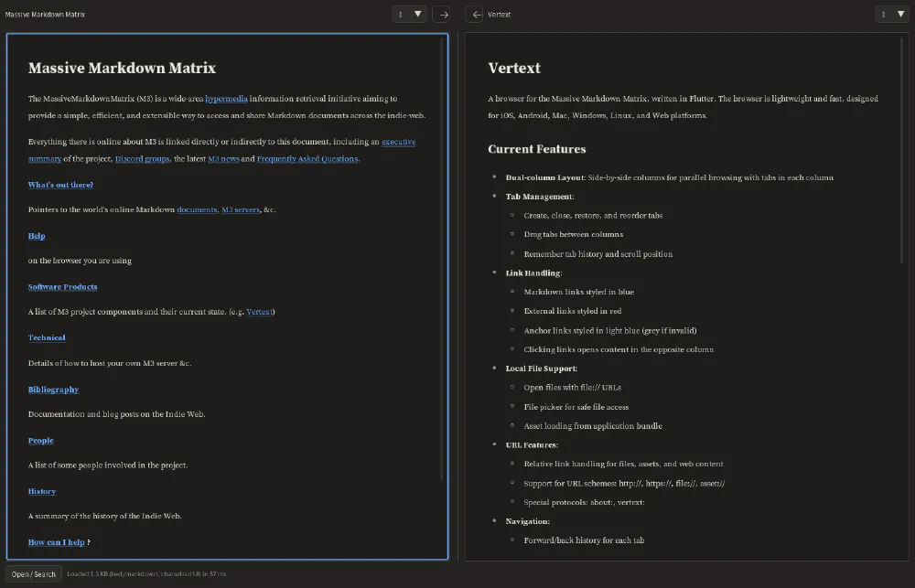Open the M3 news link

point(223,159)
